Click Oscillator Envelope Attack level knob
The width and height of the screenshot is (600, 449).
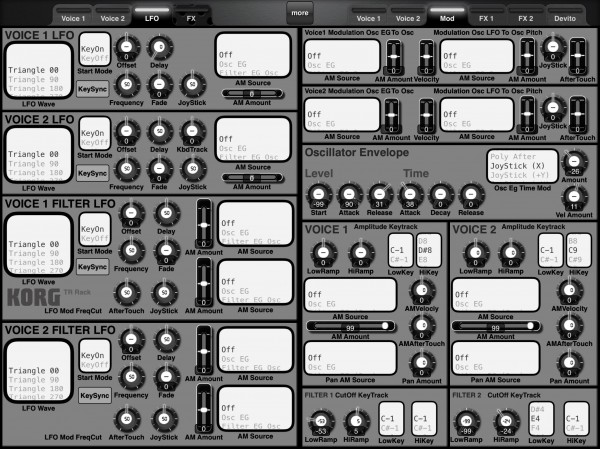click(349, 195)
